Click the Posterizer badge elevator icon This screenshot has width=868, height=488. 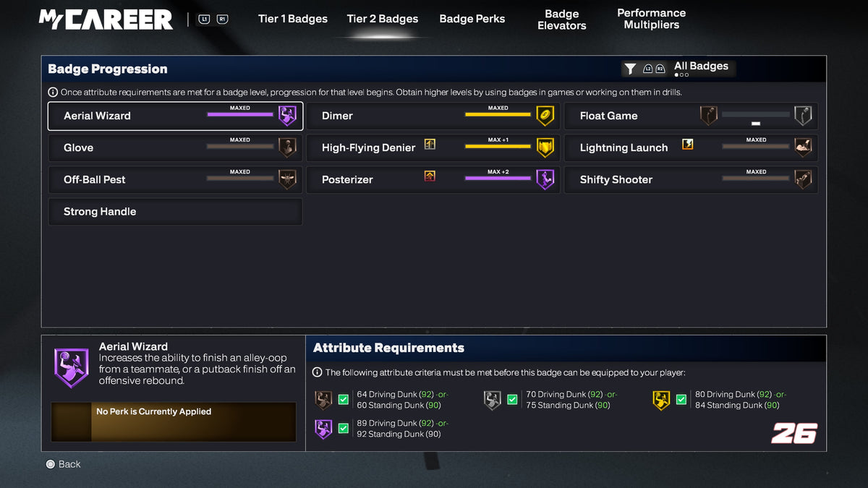(430, 176)
